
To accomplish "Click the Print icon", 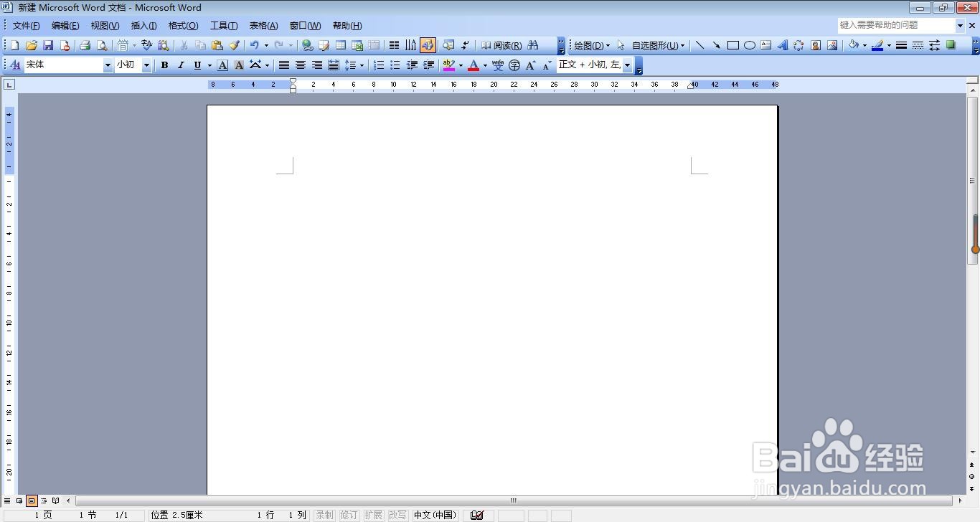I will 85,45.
